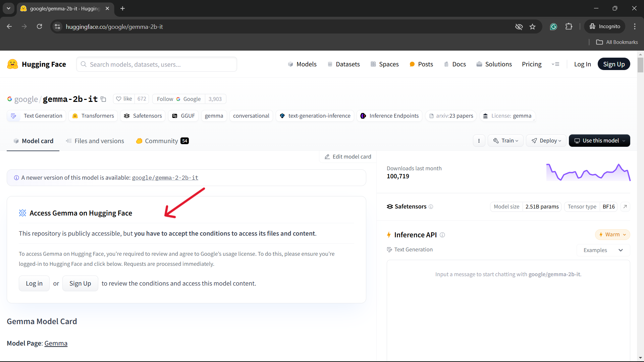Select the conversational tag
This screenshot has height=362, width=644.
(x=251, y=116)
